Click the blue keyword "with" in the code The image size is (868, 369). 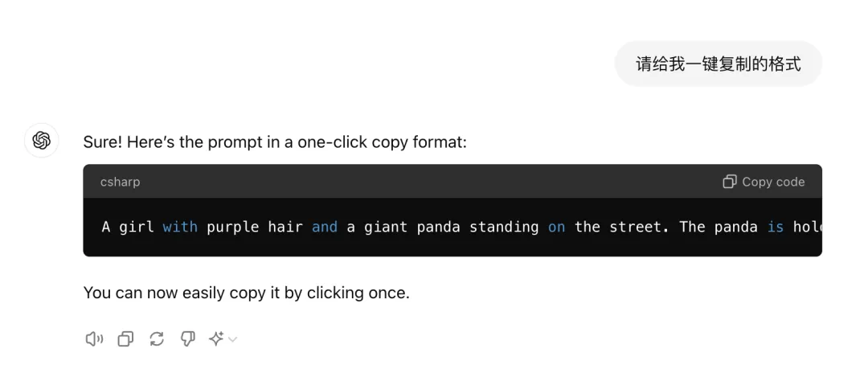pos(180,228)
